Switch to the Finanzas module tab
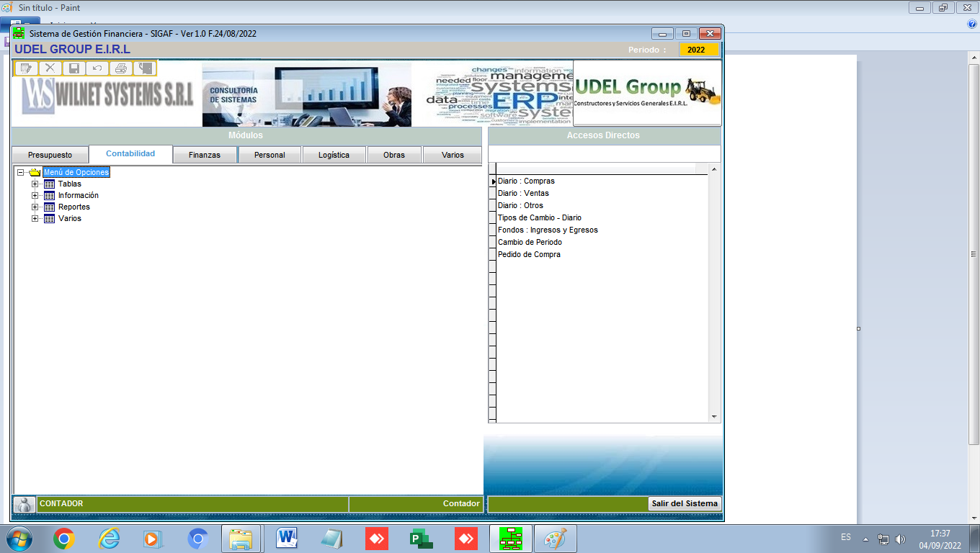Screen dimensions: 980x553 tap(205, 155)
